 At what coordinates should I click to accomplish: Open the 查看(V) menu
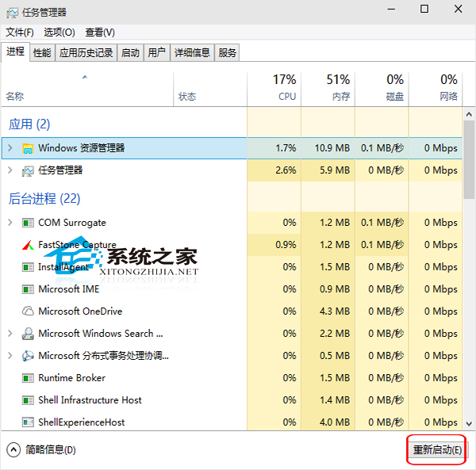(x=100, y=32)
